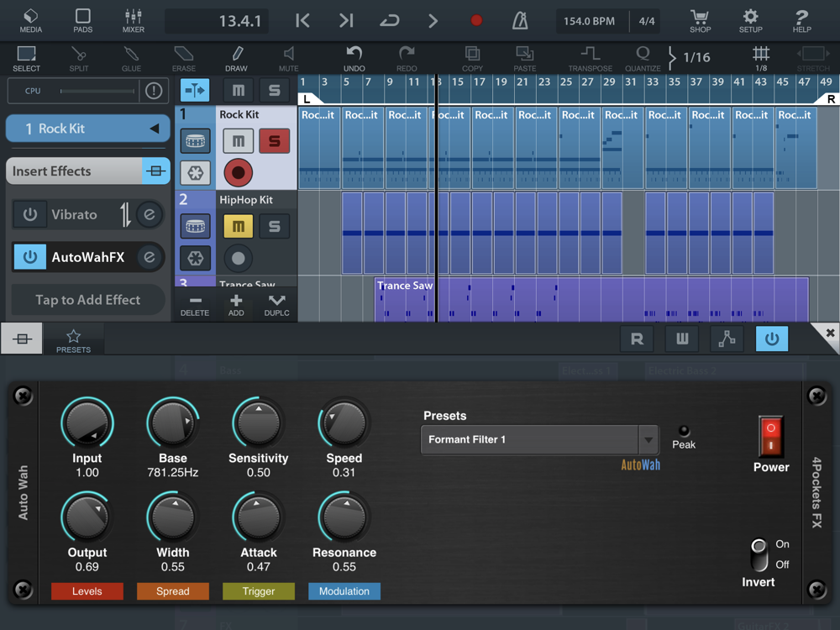The width and height of the screenshot is (840, 630).
Task: Redo the last action
Action: (x=407, y=59)
